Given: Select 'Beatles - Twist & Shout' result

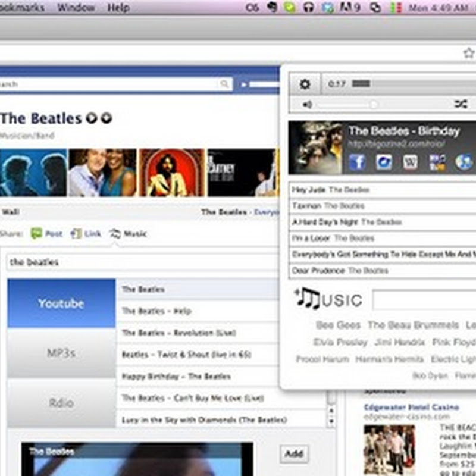Looking at the screenshot, I should point(198,355).
